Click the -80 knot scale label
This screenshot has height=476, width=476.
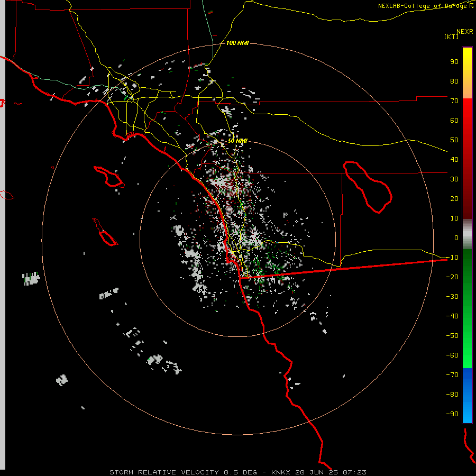[452, 395]
